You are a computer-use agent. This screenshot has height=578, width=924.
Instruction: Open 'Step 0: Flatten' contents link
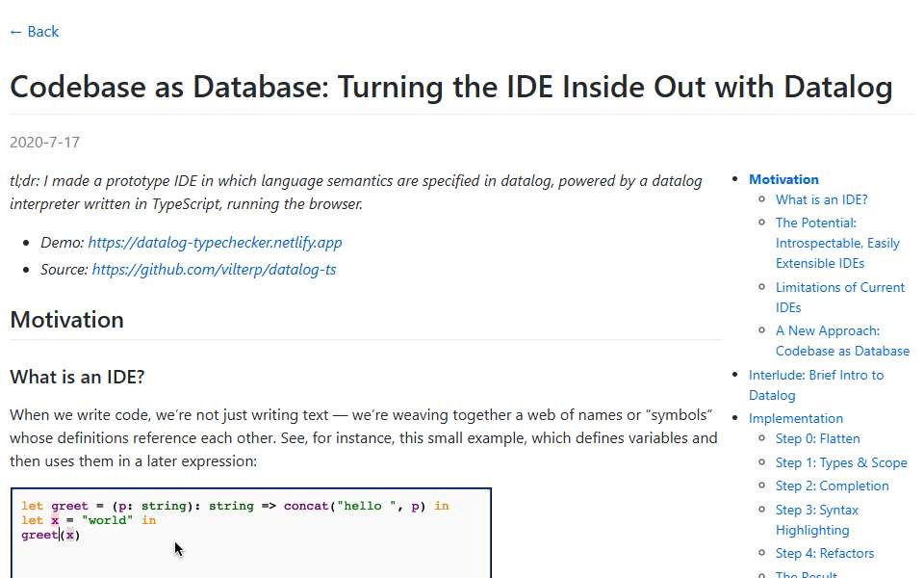[817, 439]
